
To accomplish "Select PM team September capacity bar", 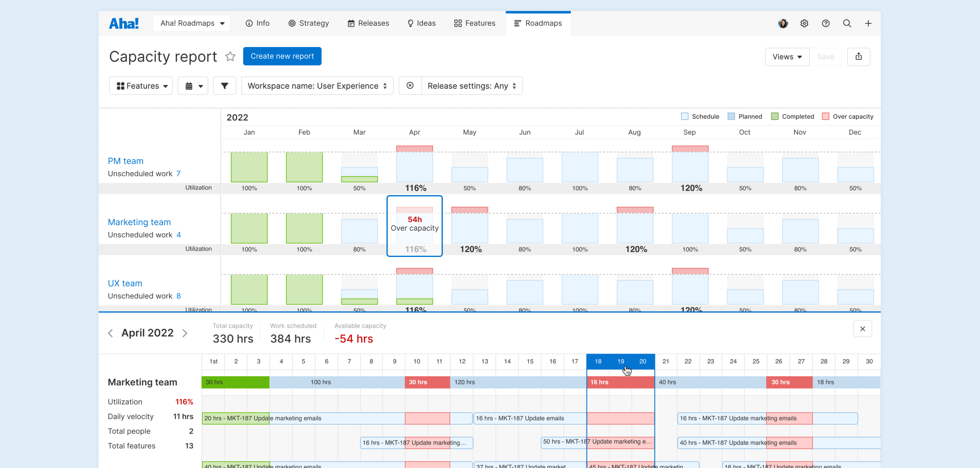I will (690, 164).
